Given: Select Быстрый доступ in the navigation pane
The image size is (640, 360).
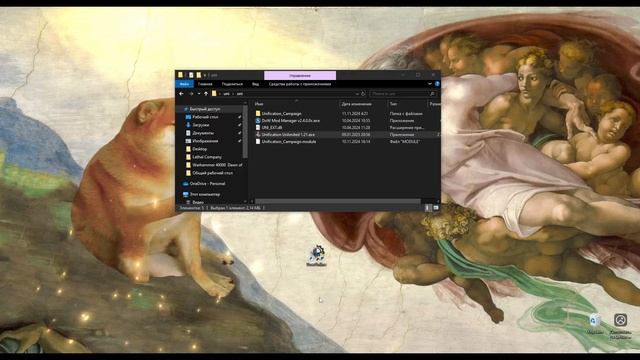Looking at the screenshot, I should coord(205,109).
